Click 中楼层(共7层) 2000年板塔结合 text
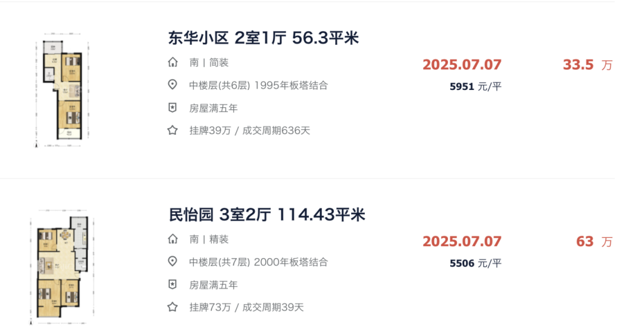The width and height of the screenshot is (644, 332). pos(258,262)
